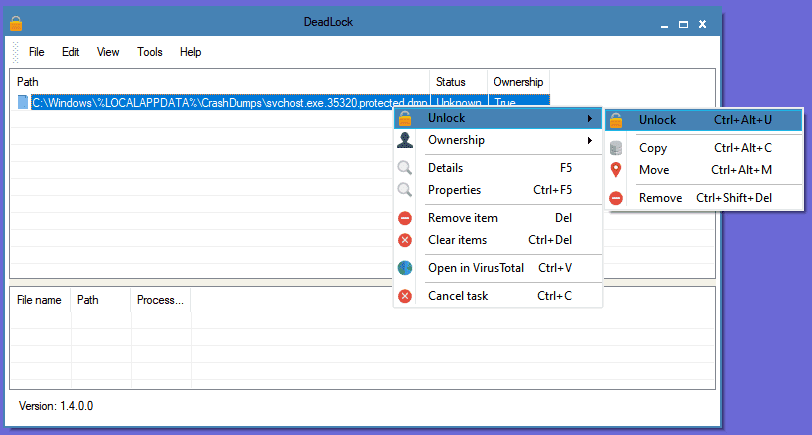Click the database icon beside Copy

point(616,148)
